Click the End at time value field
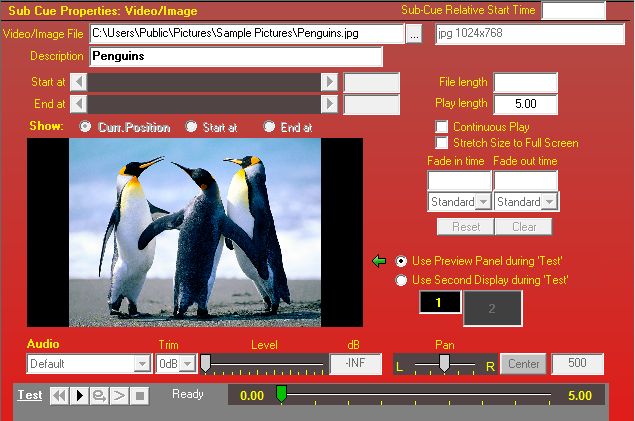Image resolution: width=635 pixels, height=421 pixels. pyautogui.click(x=371, y=104)
